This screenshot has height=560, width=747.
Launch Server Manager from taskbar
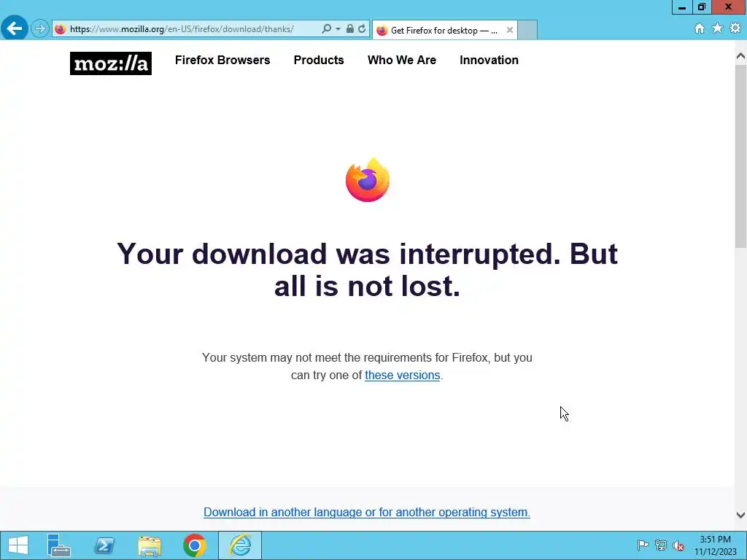[x=58, y=545]
